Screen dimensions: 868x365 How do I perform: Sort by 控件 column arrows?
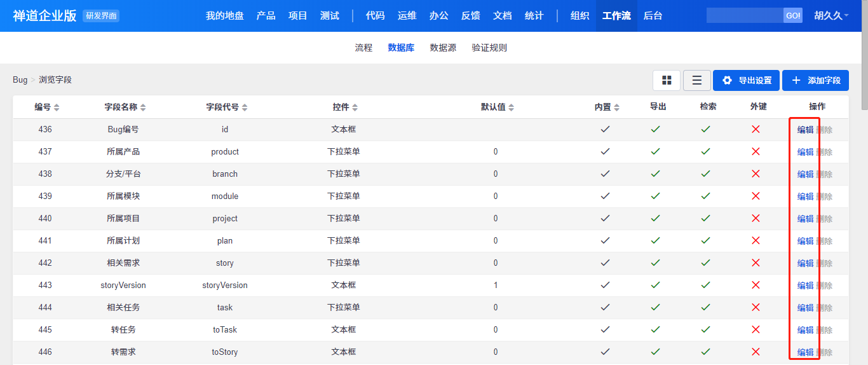point(355,107)
